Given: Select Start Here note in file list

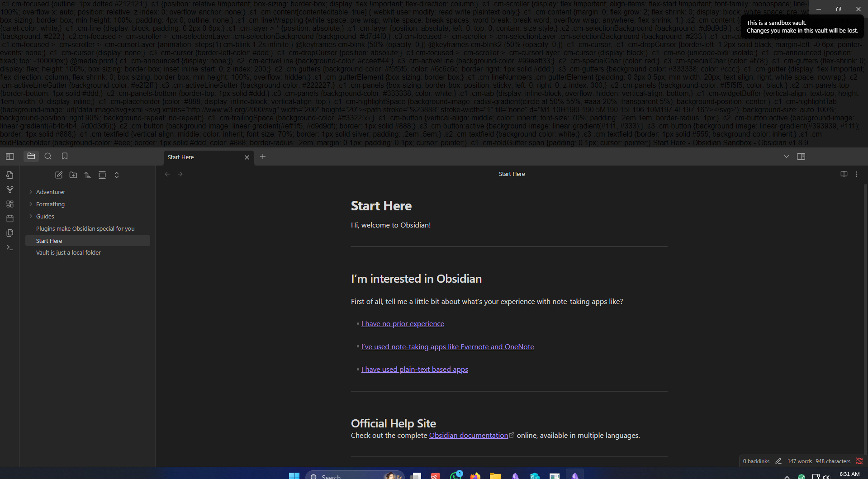Looking at the screenshot, I should click(x=88, y=241).
